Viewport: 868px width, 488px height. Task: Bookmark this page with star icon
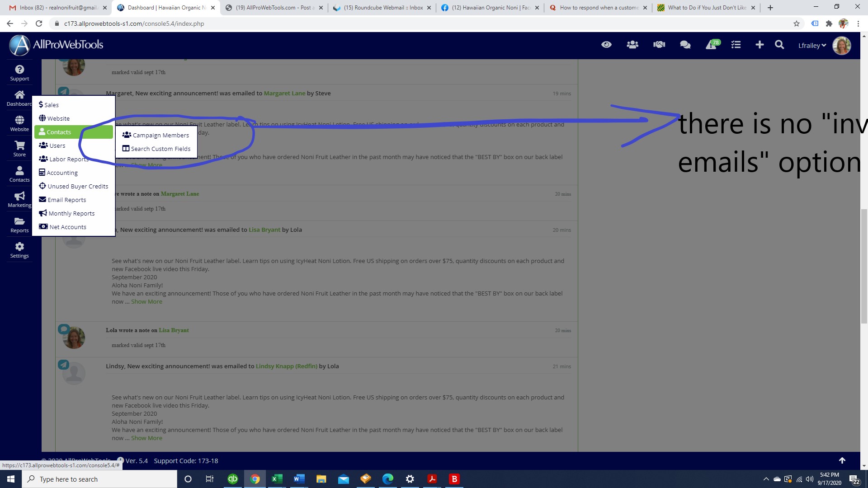(x=797, y=23)
